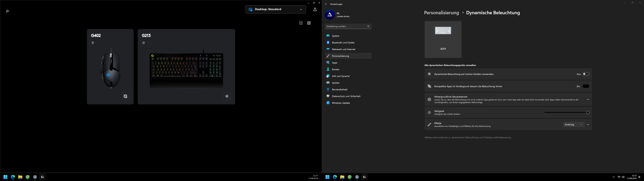Click the Personalisierung breadcrumb link
644x181 pixels.
441,13
